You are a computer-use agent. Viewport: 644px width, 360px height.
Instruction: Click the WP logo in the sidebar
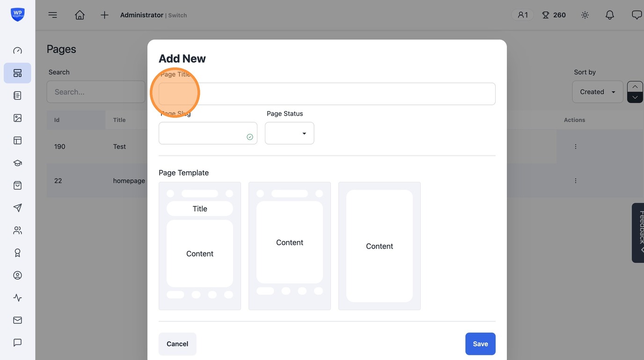[17, 14]
